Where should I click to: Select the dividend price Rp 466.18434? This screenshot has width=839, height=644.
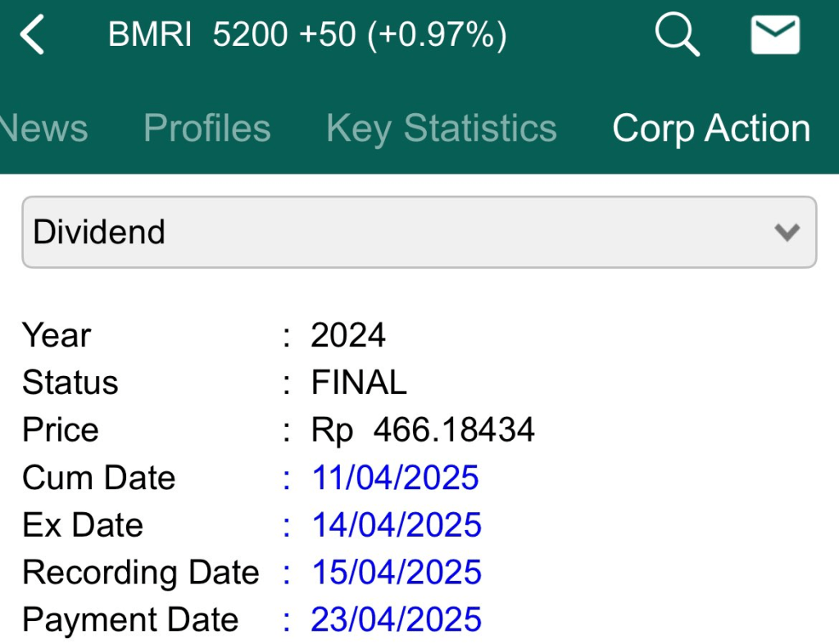point(423,430)
